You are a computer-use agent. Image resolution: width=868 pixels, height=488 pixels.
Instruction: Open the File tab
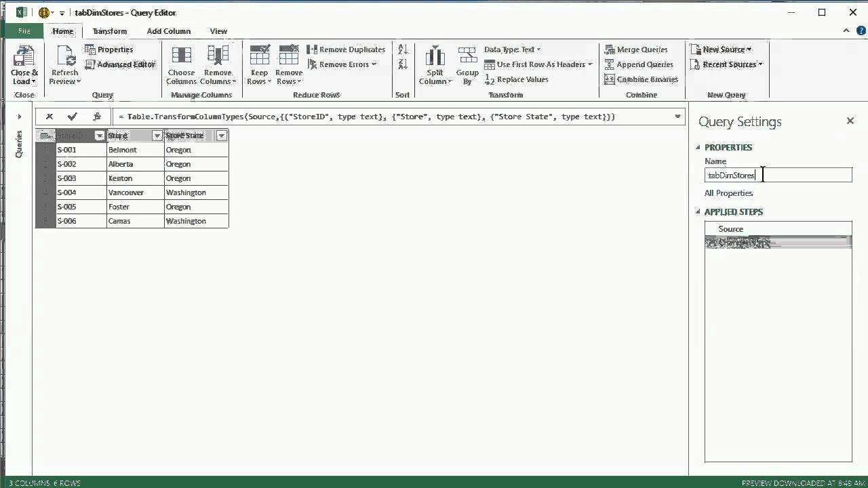click(x=24, y=31)
